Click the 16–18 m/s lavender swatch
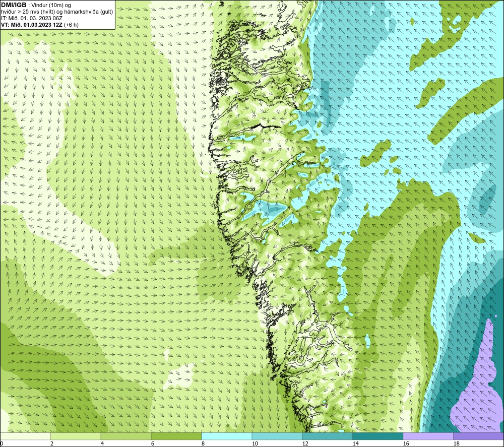504x447 pixels. 428,436
